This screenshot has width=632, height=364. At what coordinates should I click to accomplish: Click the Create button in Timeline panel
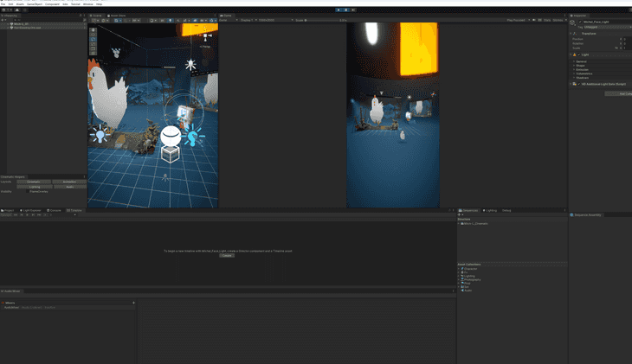tap(227, 255)
